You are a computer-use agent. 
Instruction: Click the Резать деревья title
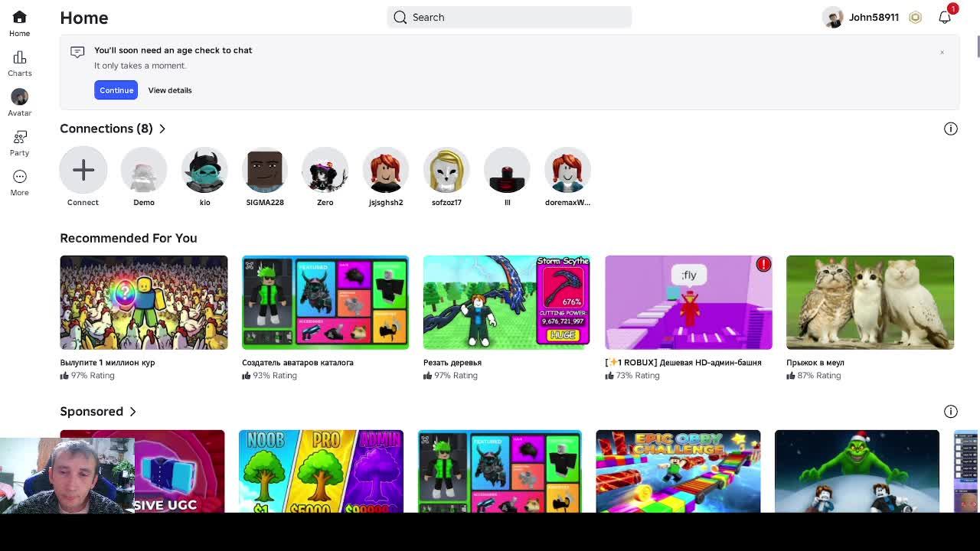pos(452,363)
